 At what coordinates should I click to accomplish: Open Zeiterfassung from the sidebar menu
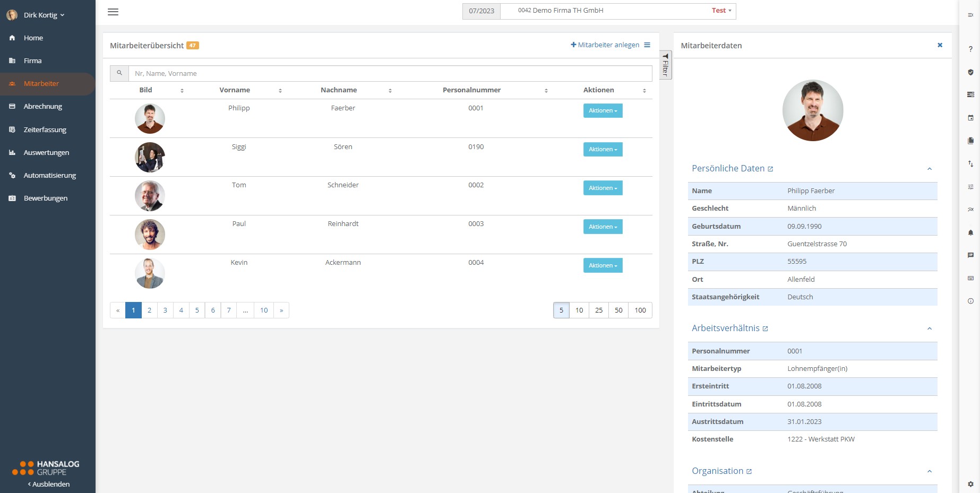pyautogui.click(x=45, y=129)
